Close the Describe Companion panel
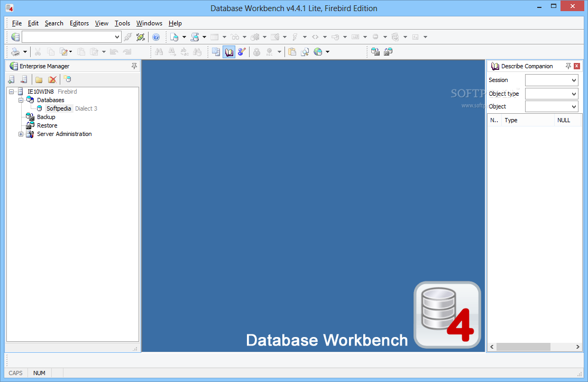 click(x=577, y=66)
